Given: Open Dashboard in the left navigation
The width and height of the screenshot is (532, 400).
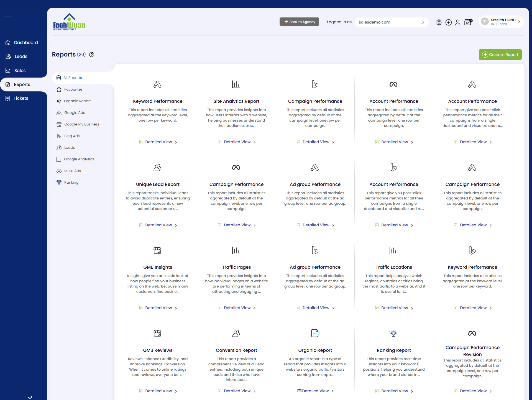Looking at the screenshot, I should (x=22, y=43).
